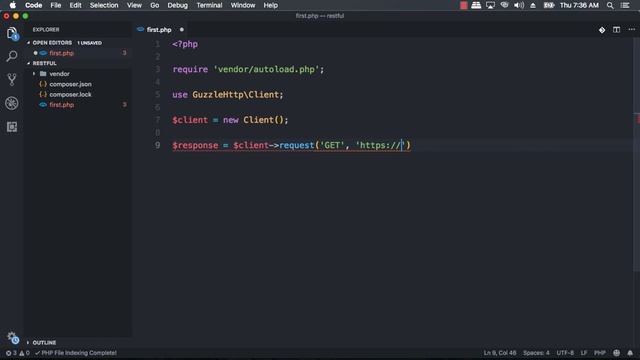Click the $client = new Client() line
This screenshot has height=360, width=640.
click(x=230, y=120)
